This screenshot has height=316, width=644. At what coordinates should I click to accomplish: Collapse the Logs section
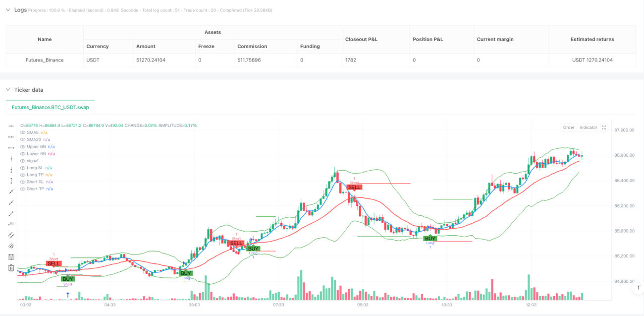click(8, 10)
